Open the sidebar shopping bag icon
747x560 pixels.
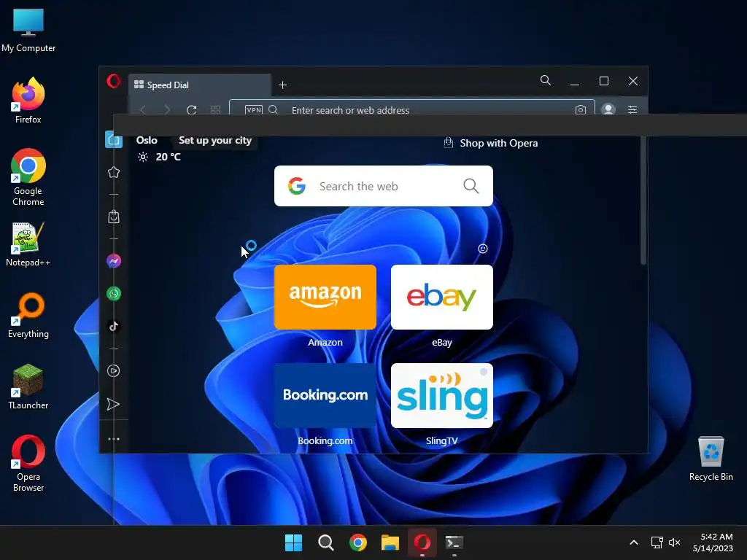(x=113, y=217)
